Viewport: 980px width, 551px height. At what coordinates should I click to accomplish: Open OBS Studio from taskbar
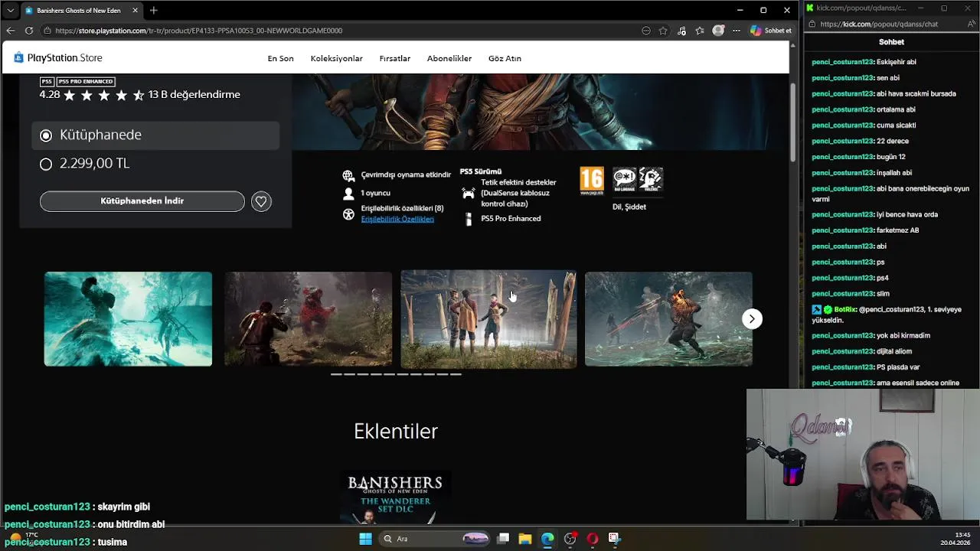pos(570,539)
